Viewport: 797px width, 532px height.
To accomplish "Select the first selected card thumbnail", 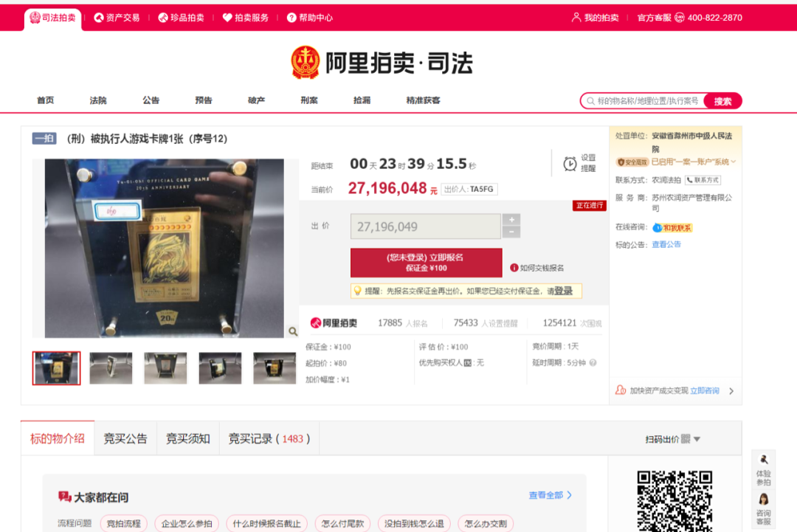I will [x=56, y=368].
